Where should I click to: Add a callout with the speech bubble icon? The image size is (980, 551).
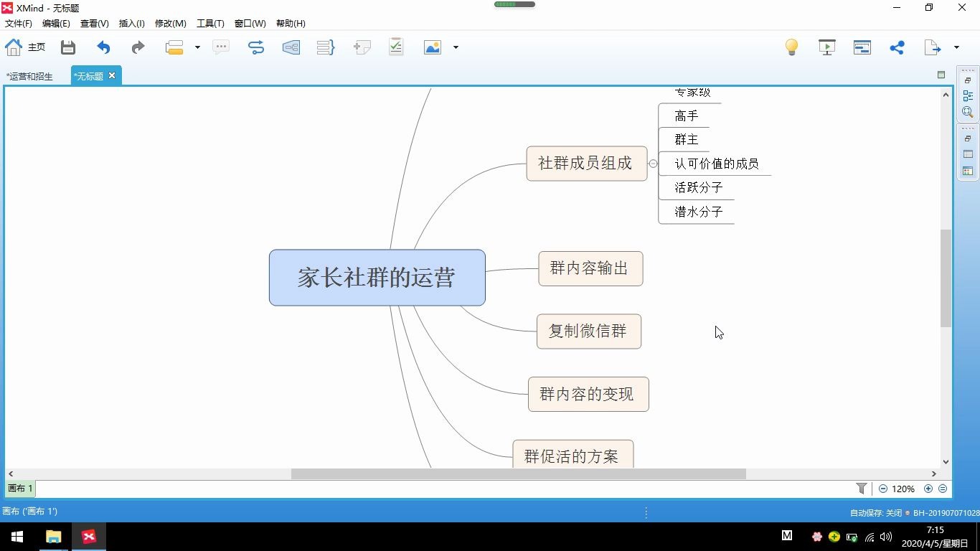[x=221, y=47]
